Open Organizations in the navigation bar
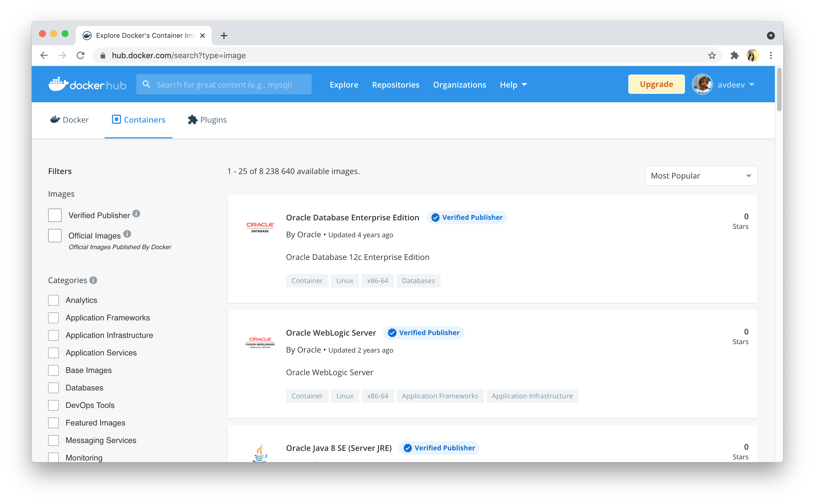This screenshot has width=815, height=504. point(459,85)
